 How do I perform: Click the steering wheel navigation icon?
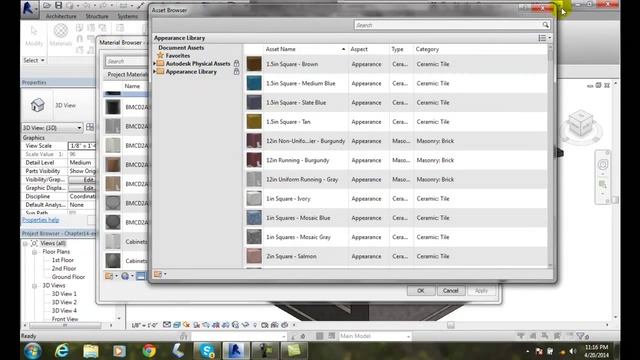pyautogui.click(x=603, y=165)
